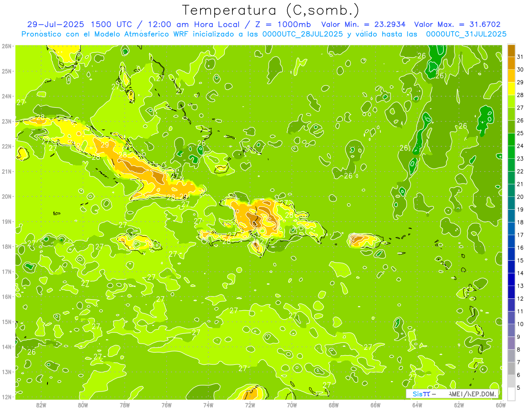
Task: Select the yellow color bar segment between 28 and 29
Action: point(511,89)
